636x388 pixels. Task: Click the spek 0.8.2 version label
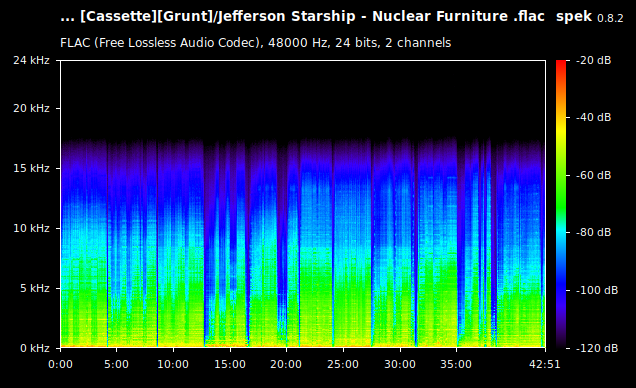tap(590, 17)
